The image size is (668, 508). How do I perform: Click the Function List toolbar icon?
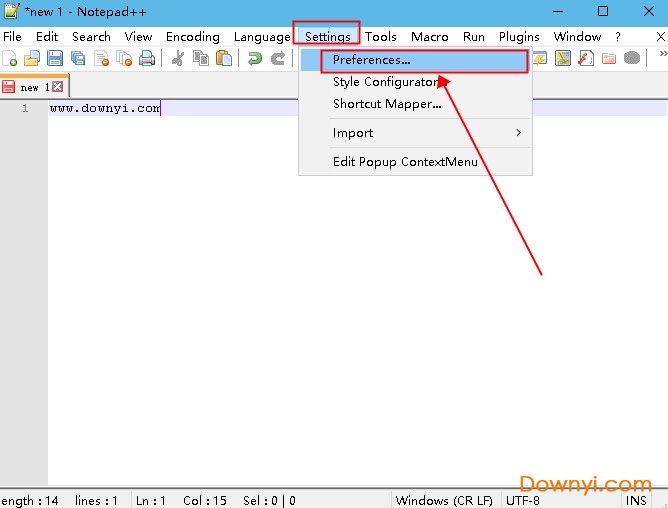586,58
